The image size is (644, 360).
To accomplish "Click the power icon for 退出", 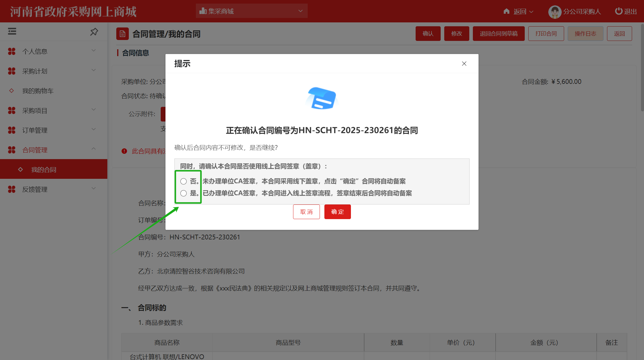I will click(619, 11).
